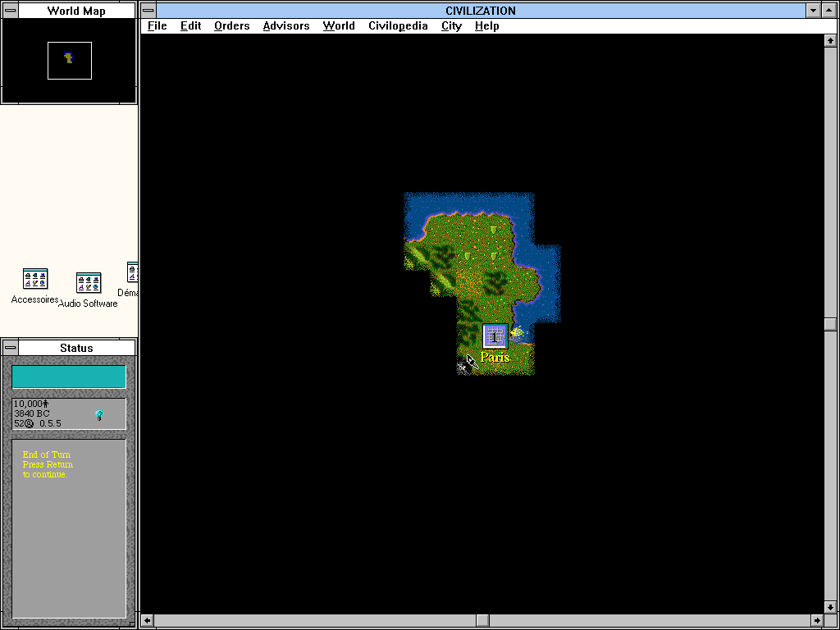Click the scroll left arrow of map
Screen dimensions: 840x630
[148, 620]
